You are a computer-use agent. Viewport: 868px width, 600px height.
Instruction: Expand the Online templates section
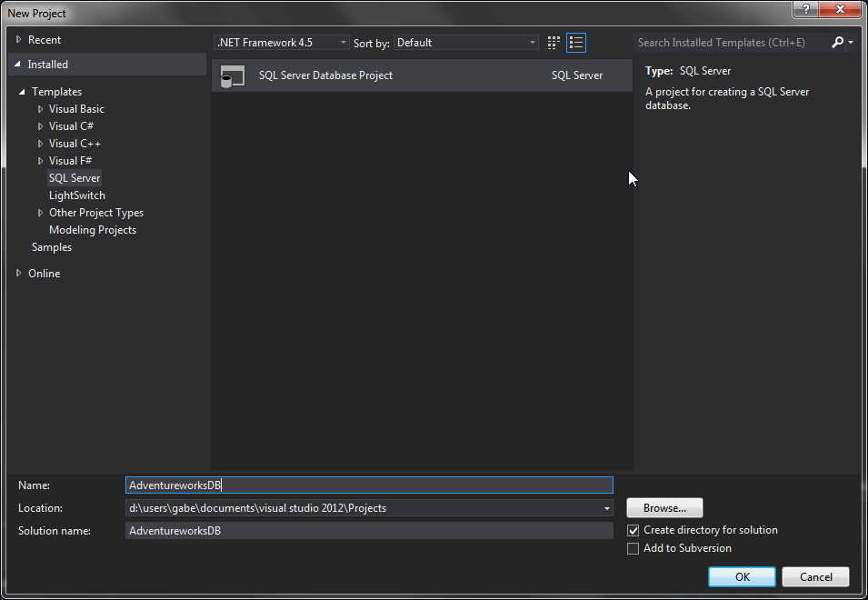coord(18,272)
